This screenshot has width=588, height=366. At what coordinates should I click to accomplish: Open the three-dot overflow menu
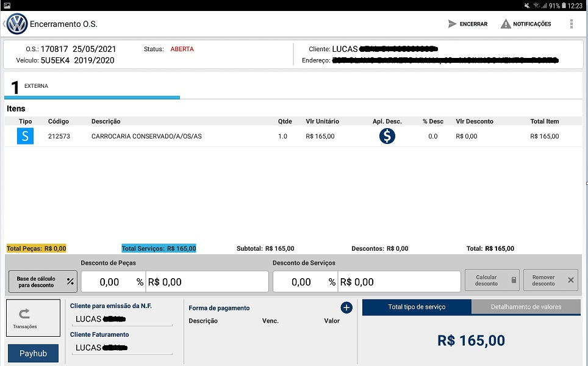click(x=571, y=24)
